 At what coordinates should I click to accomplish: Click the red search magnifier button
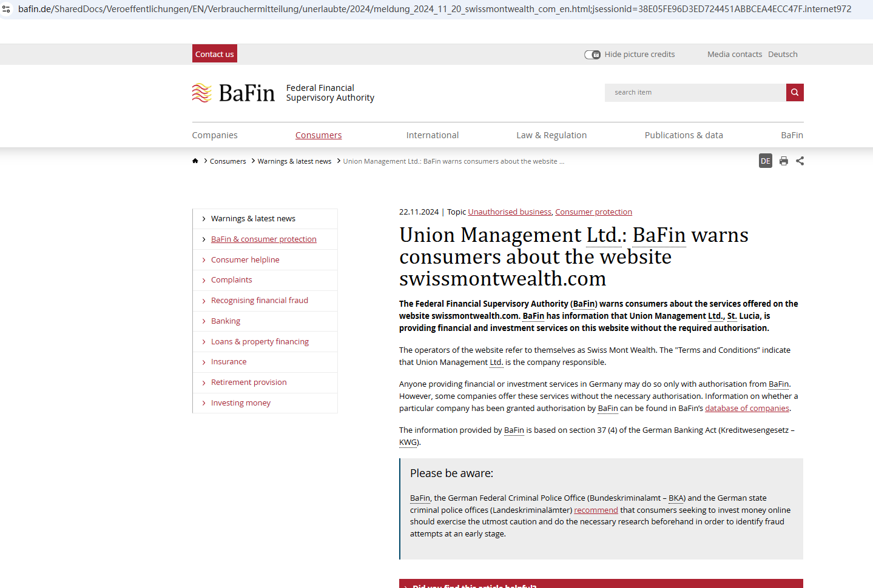795,92
